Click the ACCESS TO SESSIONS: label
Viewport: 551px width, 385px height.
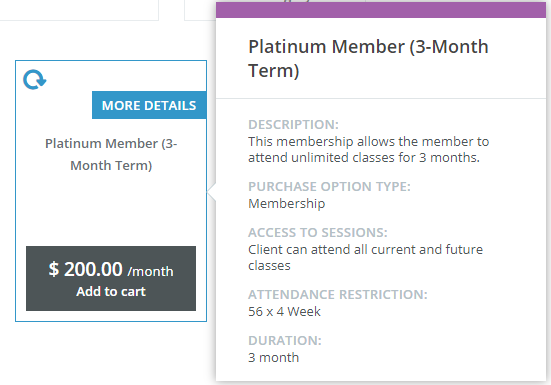[318, 233]
